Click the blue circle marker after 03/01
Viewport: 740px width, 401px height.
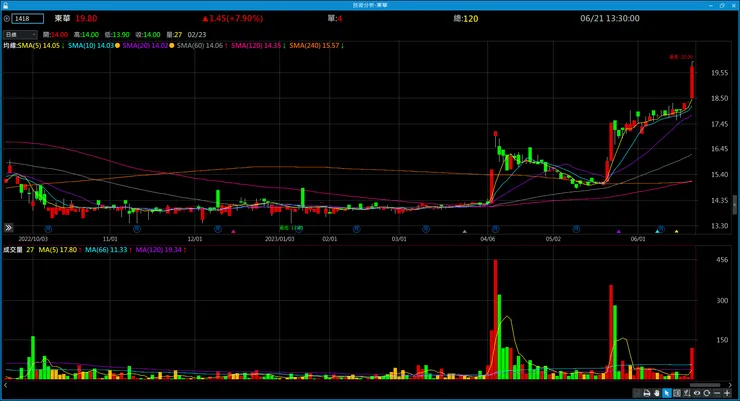click(x=426, y=229)
